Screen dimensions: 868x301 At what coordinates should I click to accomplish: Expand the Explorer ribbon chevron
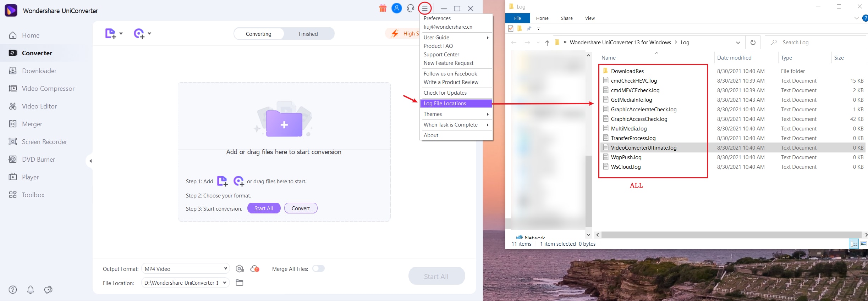[x=857, y=18]
